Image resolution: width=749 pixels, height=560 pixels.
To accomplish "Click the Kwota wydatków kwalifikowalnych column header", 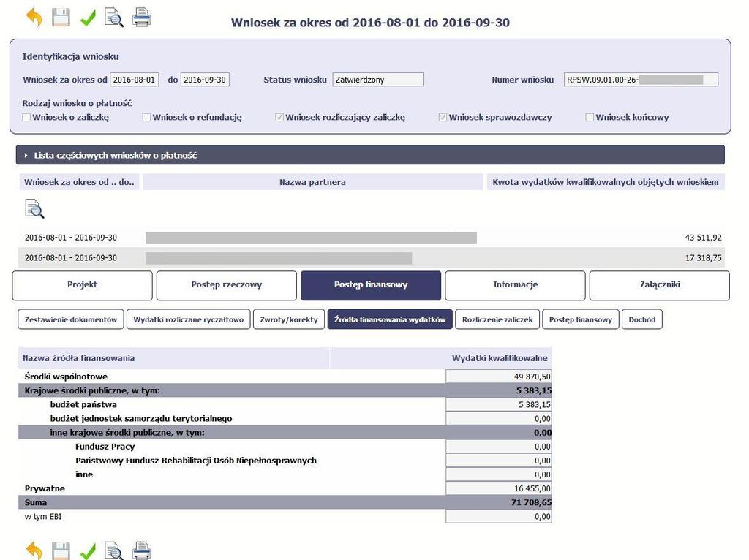I will tap(605, 182).
